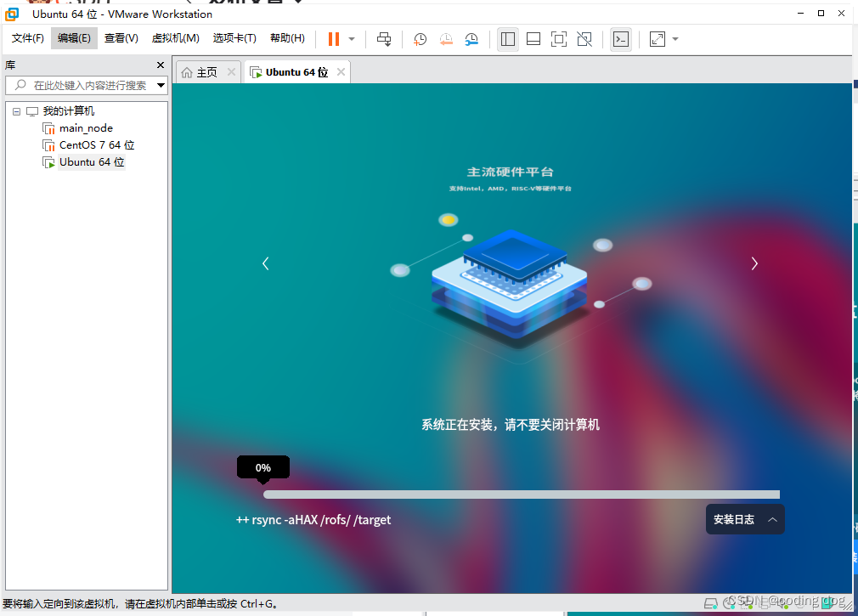The image size is (858, 616).
Task: Toggle the thumbnail bar display
Action: click(533, 39)
